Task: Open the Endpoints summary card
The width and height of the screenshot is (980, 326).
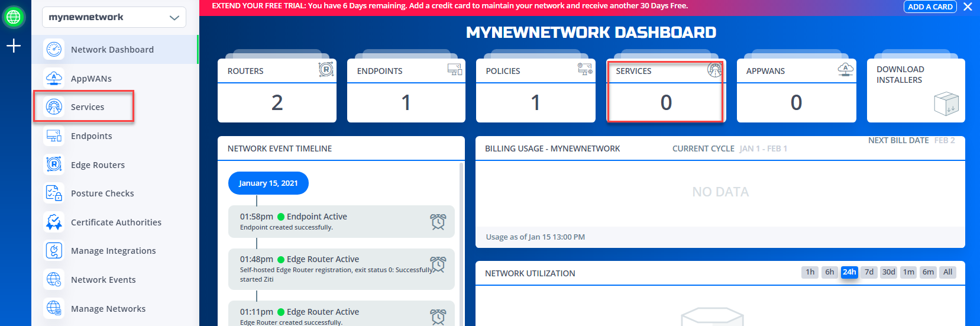Action: coord(406,91)
